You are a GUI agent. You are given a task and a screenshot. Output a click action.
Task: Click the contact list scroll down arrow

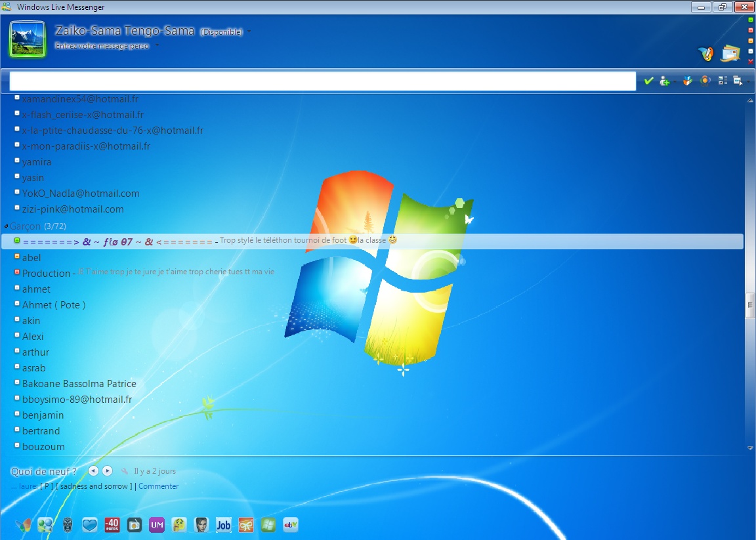750,448
